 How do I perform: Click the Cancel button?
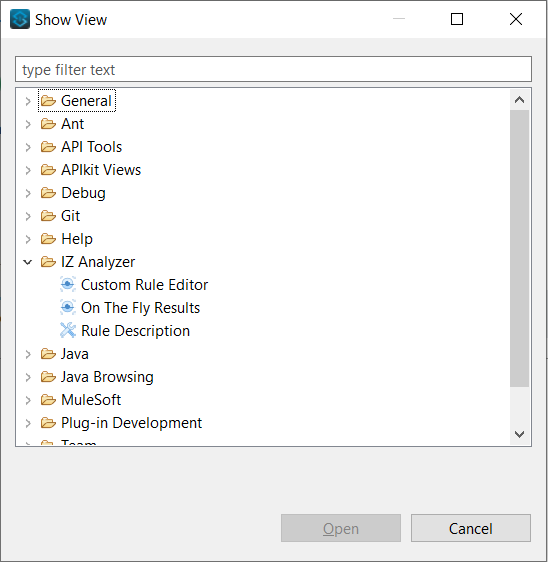pos(471,528)
